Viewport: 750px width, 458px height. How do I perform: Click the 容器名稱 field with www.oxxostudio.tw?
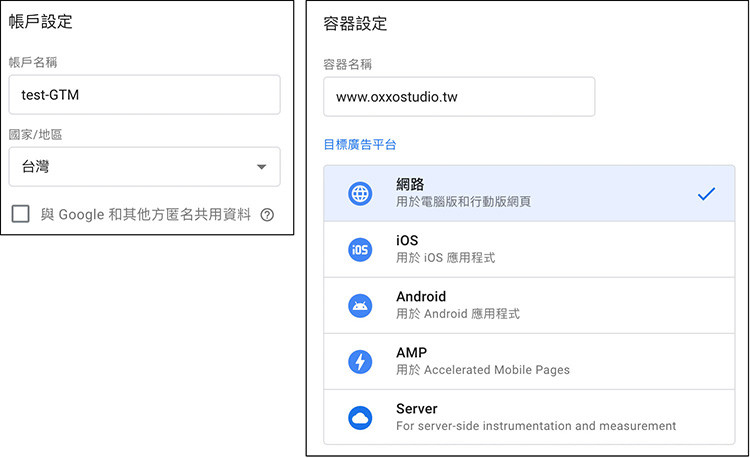pyautogui.click(x=459, y=97)
